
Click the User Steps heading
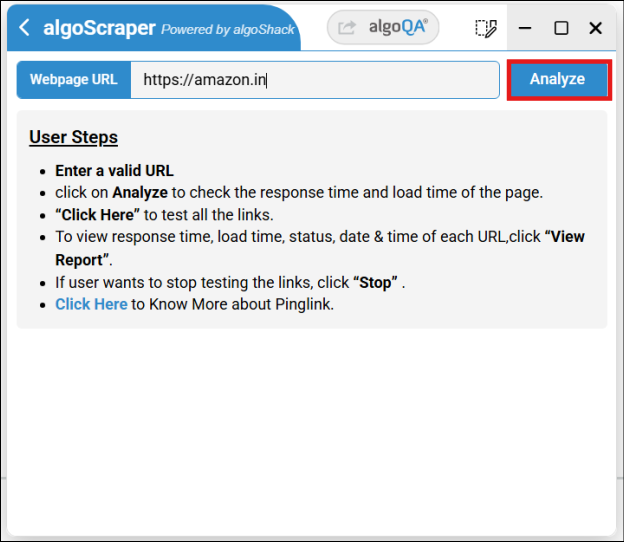pyautogui.click(x=74, y=137)
